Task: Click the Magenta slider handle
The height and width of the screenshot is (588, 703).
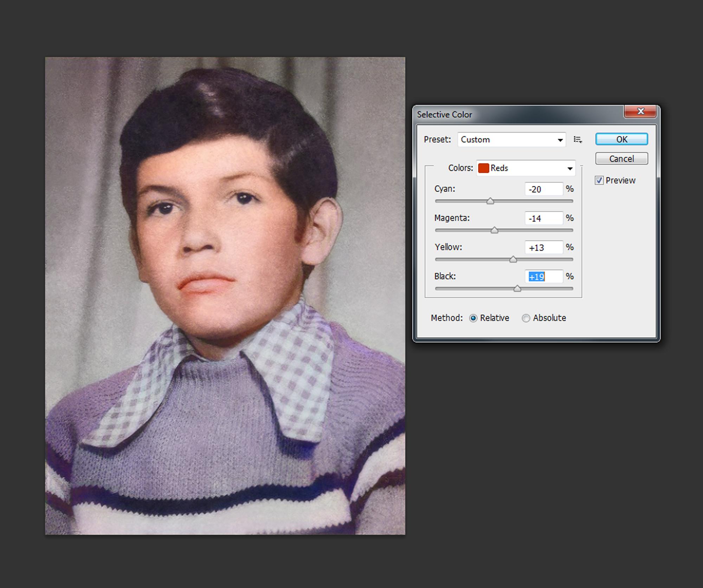Action: pos(494,230)
